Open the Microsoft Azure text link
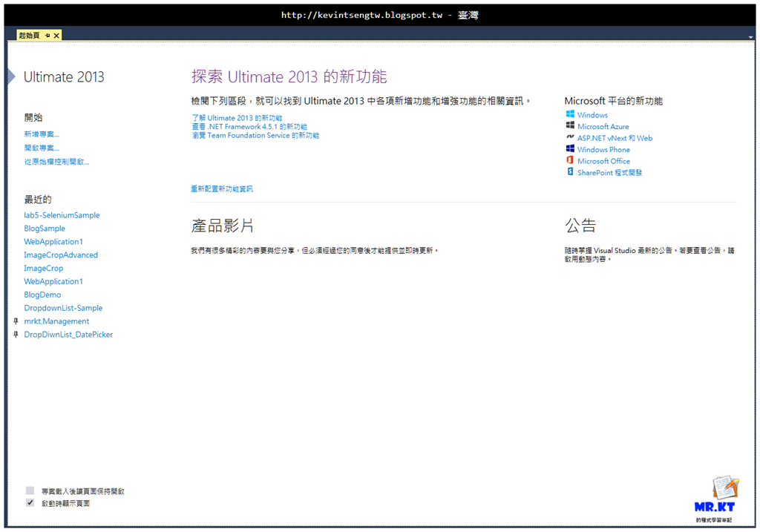760x532 pixels. pos(603,126)
